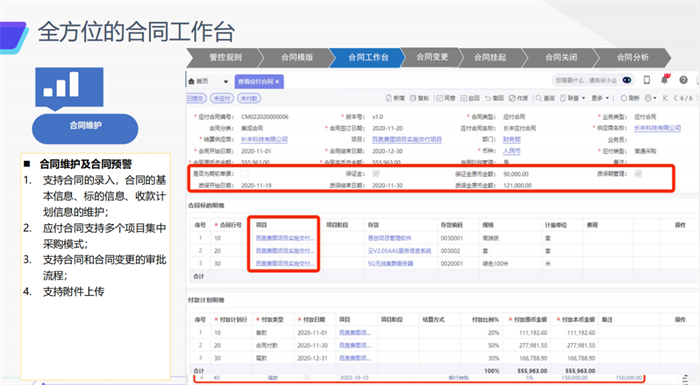Click the 付款比例% column header
The height and width of the screenshot is (385, 700).
485,320
